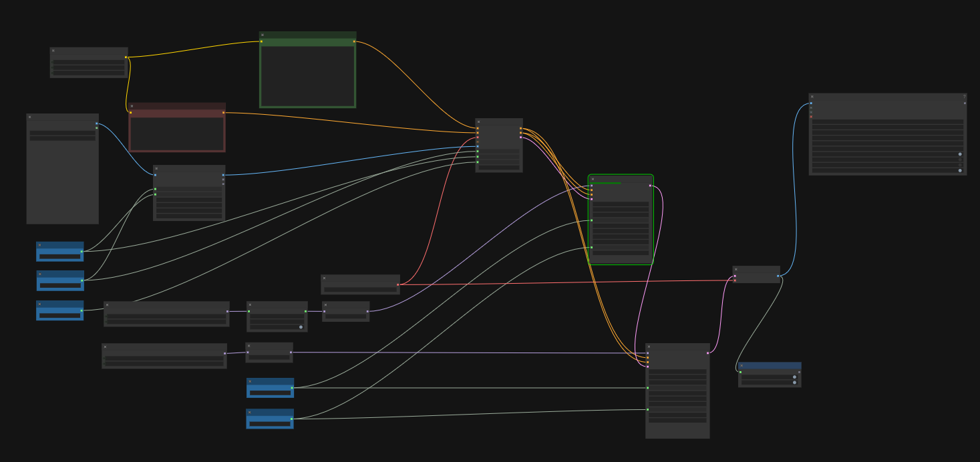Click the orange output port of the green node
Screen dimensions: 980x462
tap(354, 41)
